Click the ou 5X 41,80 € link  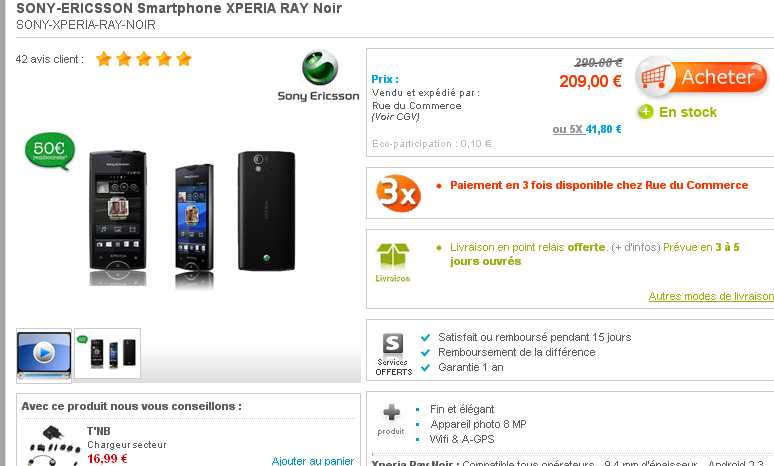(x=587, y=129)
